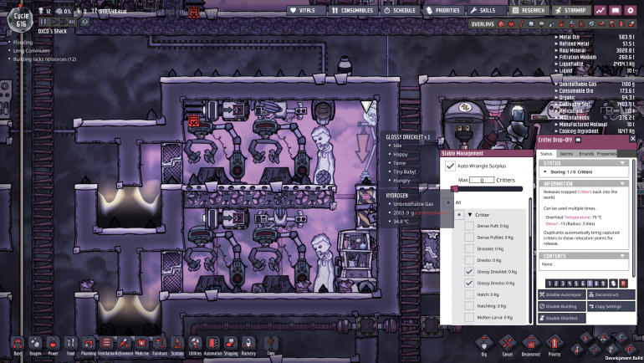Open the Priorities menu
Viewport: 644px width, 363px height.
443,10
